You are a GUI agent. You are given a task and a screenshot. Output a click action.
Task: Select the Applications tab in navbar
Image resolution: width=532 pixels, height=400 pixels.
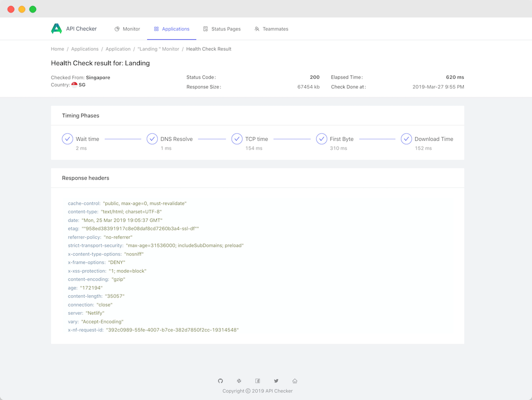point(172,29)
